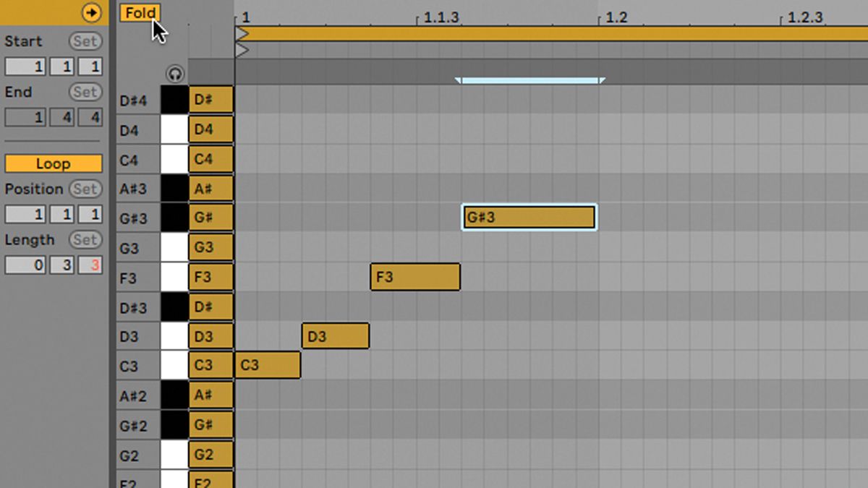Disable the Loop switch
The width and height of the screenshot is (868, 488).
(54, 163)
